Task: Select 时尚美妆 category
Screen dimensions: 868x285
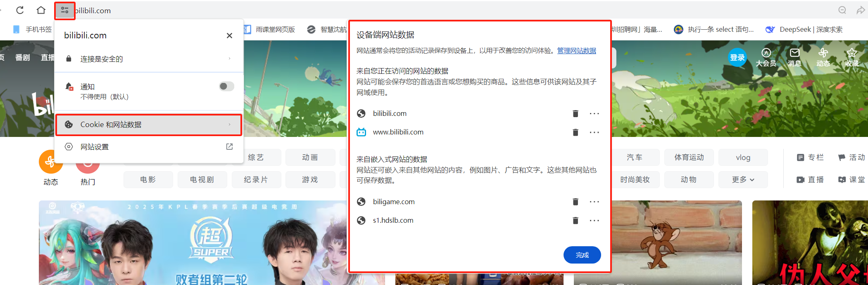Action: click(635, 179)
